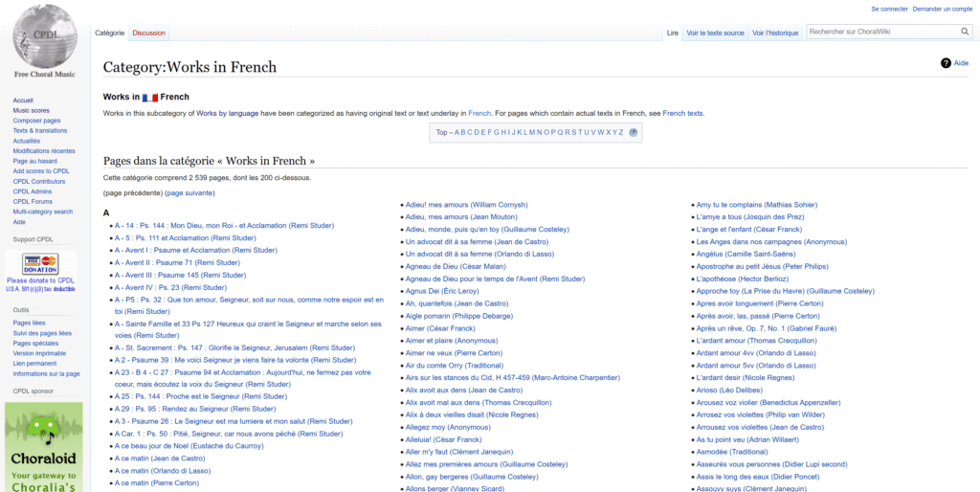The image size is (980, 492).
Task: Jump to letter M in alphabet index
Action: point(532,132)
